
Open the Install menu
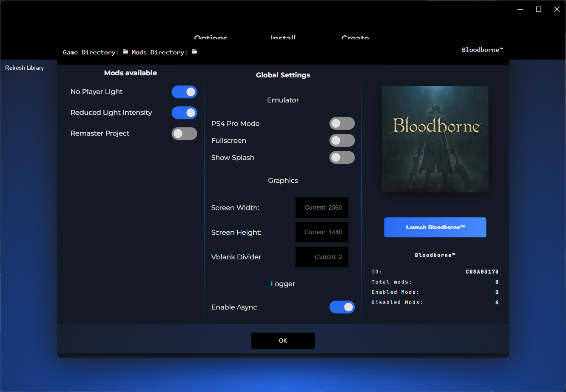click(283, 38)
